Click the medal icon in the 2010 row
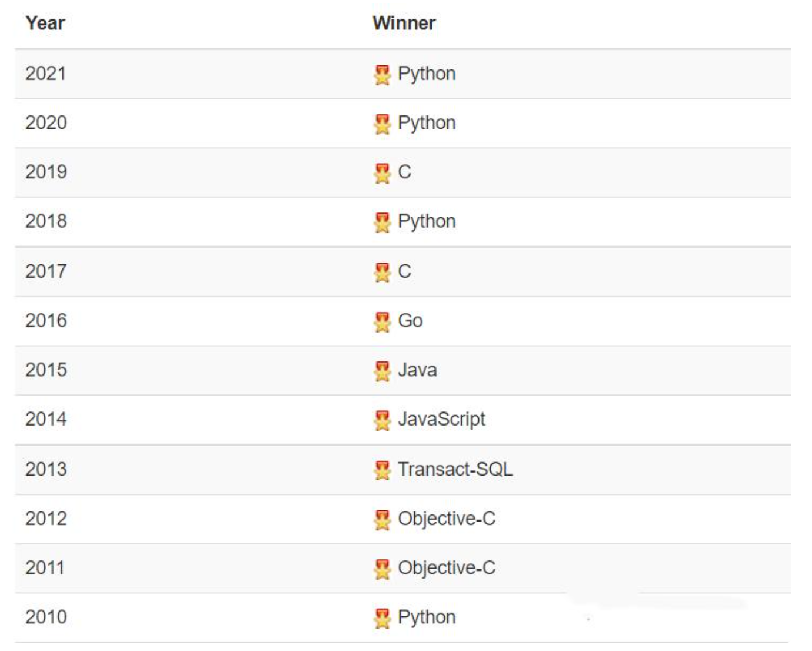812x651 pixels. [382, 618]
